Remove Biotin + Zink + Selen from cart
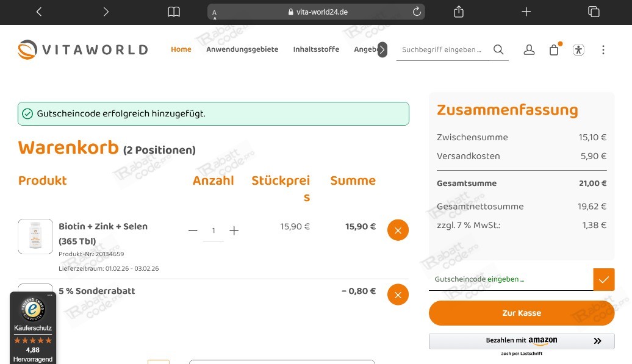 pyautogui.click(x=398, y=230)
